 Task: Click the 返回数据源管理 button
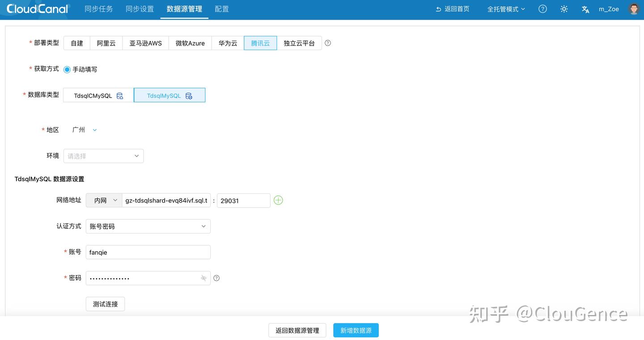point(297,330)
